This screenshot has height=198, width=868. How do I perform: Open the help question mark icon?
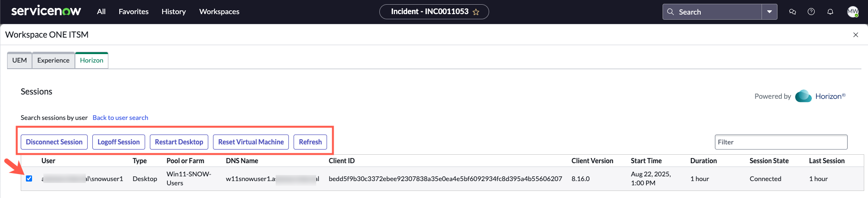pos(811,12)
